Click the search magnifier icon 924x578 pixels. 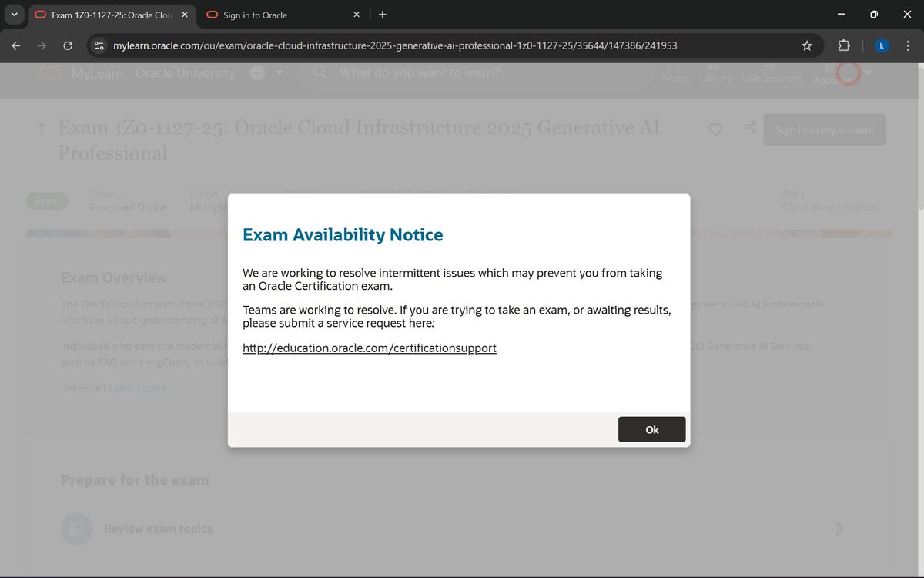tap(319, 72)
